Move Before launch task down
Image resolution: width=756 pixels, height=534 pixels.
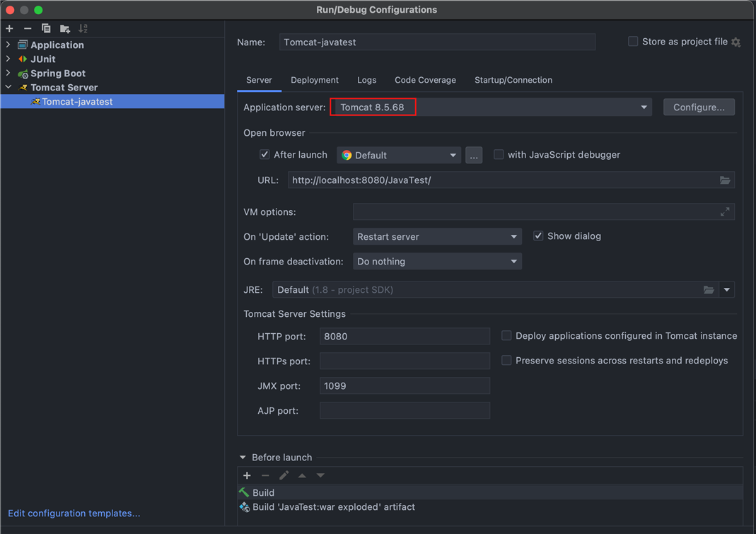point(320,475)
